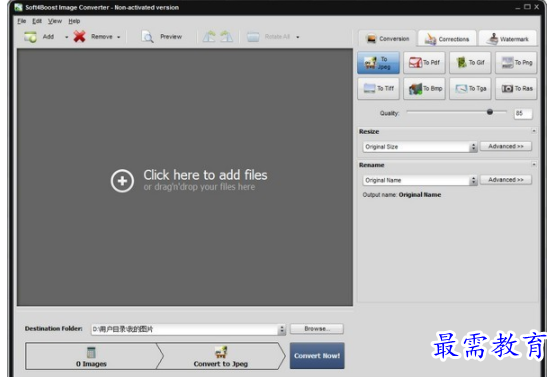Click the red Remove icon
Image resolution: width=555 pixels, height=377 pixels.
(x=80, y=36)
